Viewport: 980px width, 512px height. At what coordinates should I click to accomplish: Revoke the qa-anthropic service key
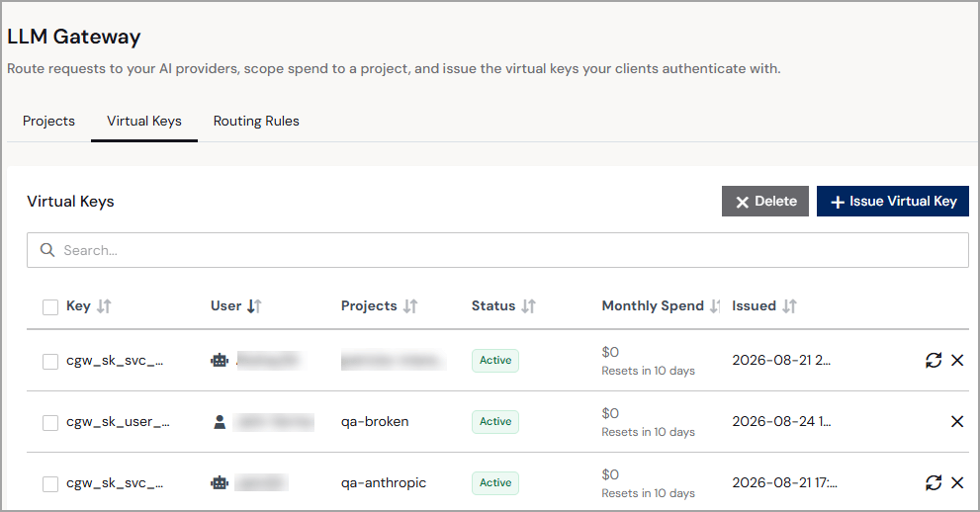tap(957, 482)
